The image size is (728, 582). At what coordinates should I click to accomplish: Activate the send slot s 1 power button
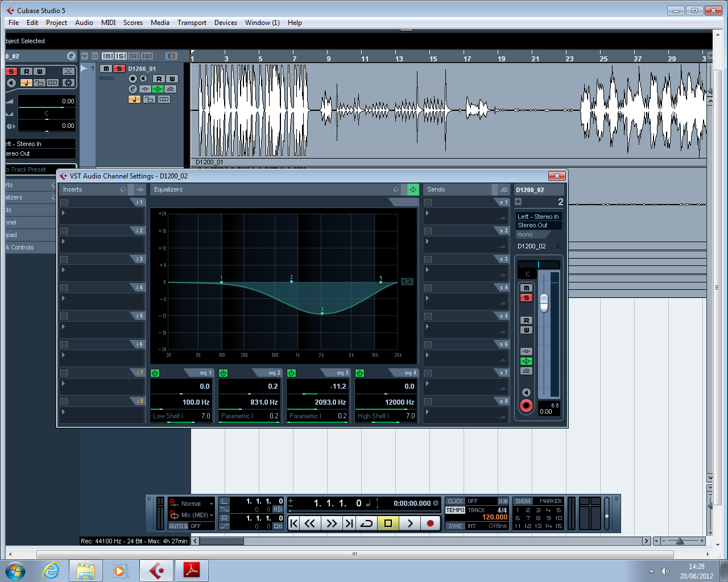428,202
